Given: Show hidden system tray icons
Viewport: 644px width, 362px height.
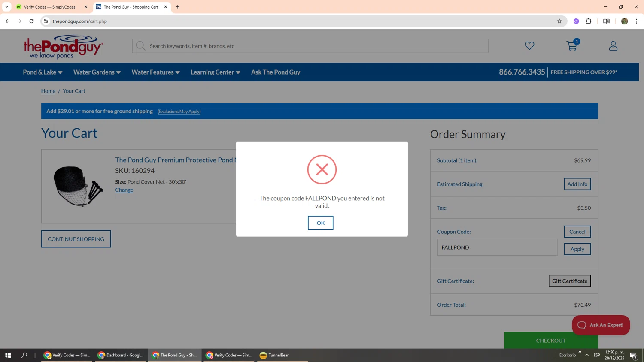Looking at the screenshot, I should (587, 355).
